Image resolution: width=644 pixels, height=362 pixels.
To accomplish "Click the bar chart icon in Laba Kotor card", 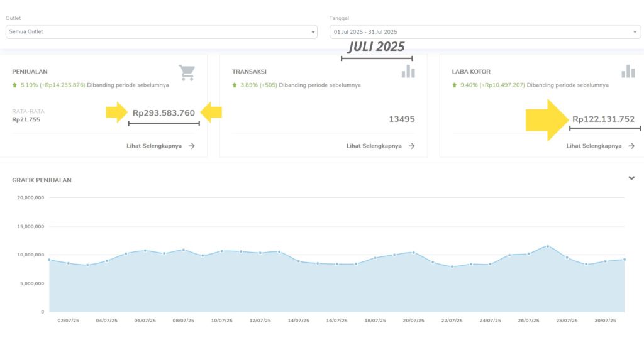I will (628, 72).
